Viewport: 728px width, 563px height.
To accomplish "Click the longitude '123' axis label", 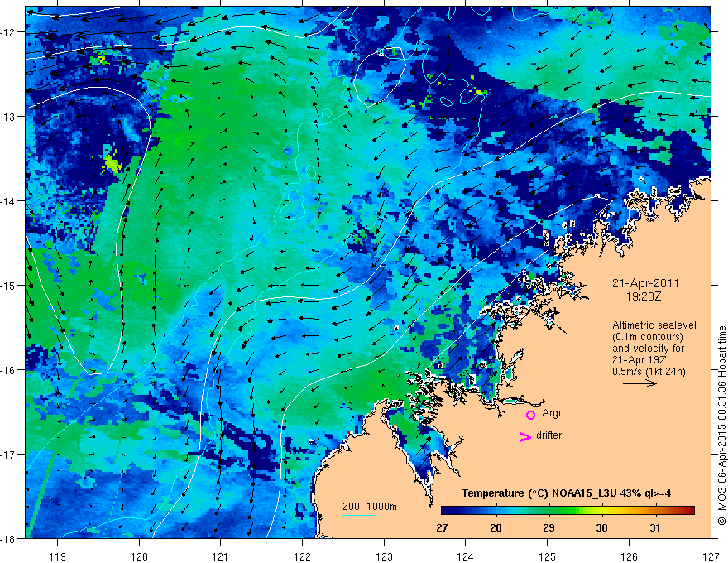I will tap(384, 556).
